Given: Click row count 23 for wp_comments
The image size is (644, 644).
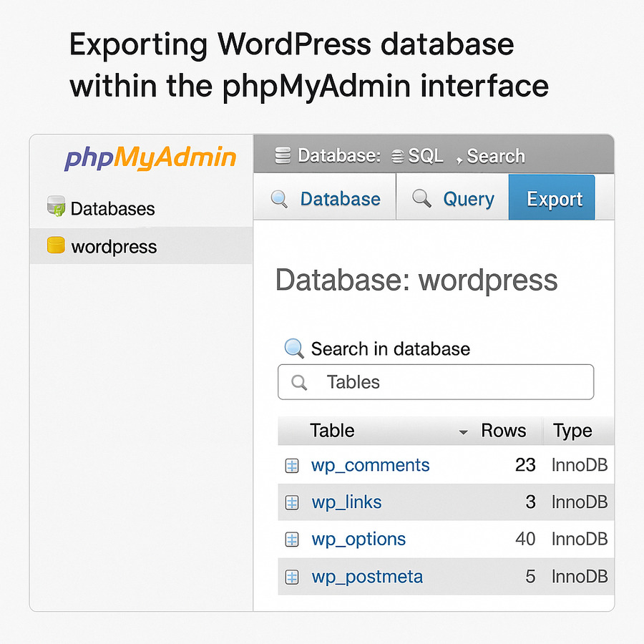Looking at the screenshot, I should point(525,465).
